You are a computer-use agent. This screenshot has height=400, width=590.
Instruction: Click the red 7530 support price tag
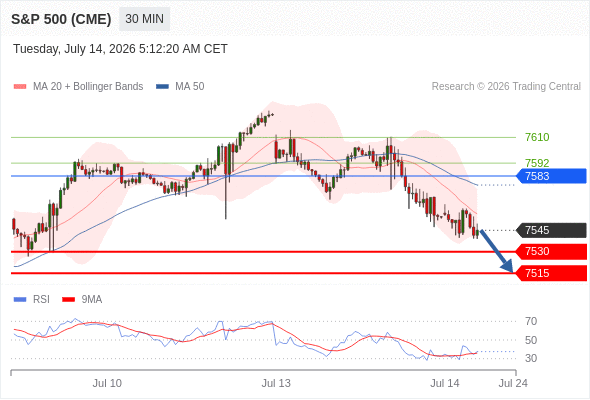552,251
